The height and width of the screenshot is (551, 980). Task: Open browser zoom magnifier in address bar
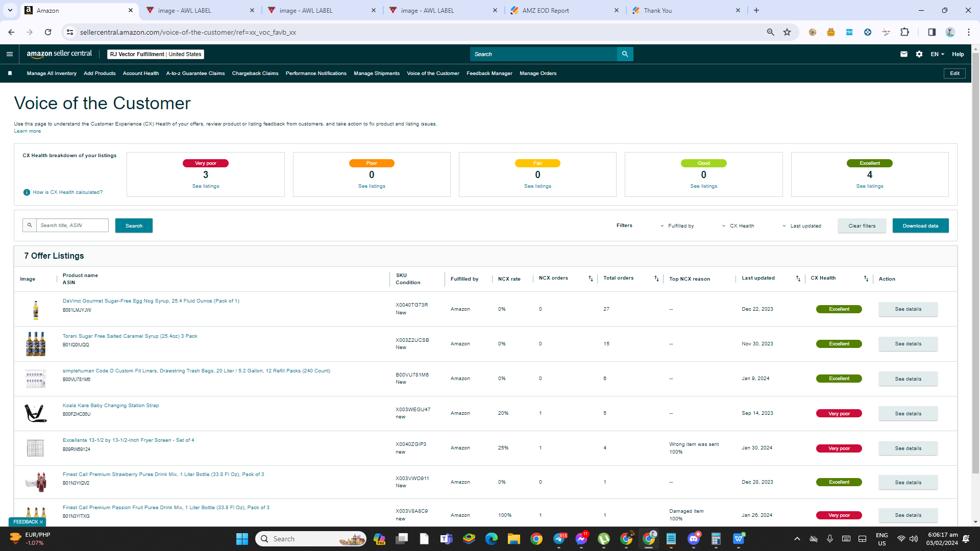coord(771,32)
